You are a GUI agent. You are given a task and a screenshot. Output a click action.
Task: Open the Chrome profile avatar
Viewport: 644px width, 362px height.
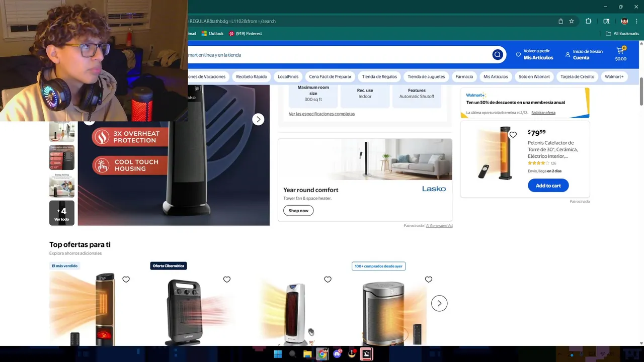[624, 21]
